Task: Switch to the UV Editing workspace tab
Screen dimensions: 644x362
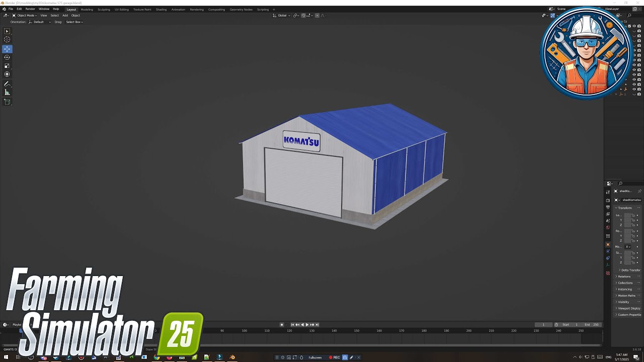Action: pos(121,10)
